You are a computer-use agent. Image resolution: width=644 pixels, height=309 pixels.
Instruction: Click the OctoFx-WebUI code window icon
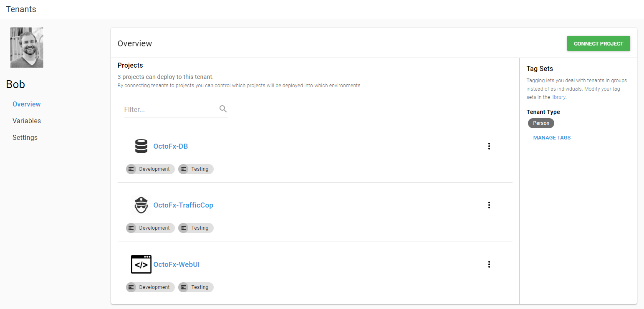[141, 264]
